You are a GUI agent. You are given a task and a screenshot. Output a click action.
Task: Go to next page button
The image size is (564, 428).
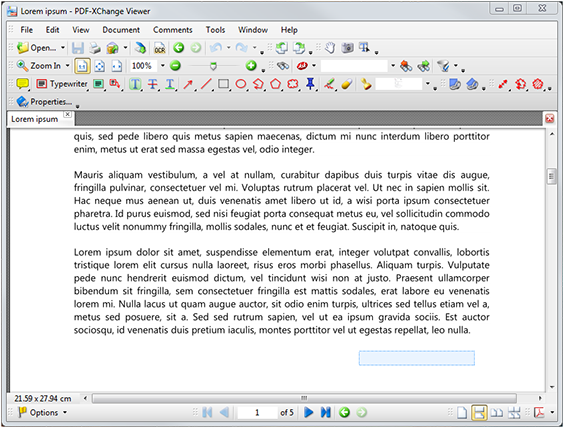(309, 413)
